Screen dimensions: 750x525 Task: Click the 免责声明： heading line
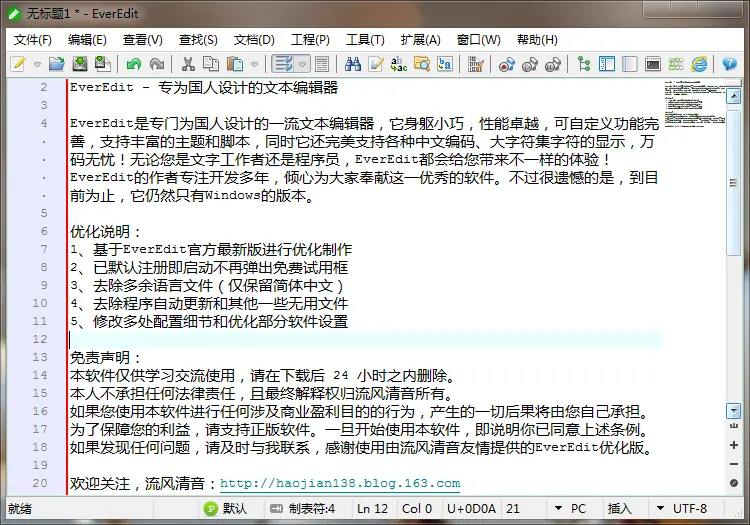(x=105, y=357)
